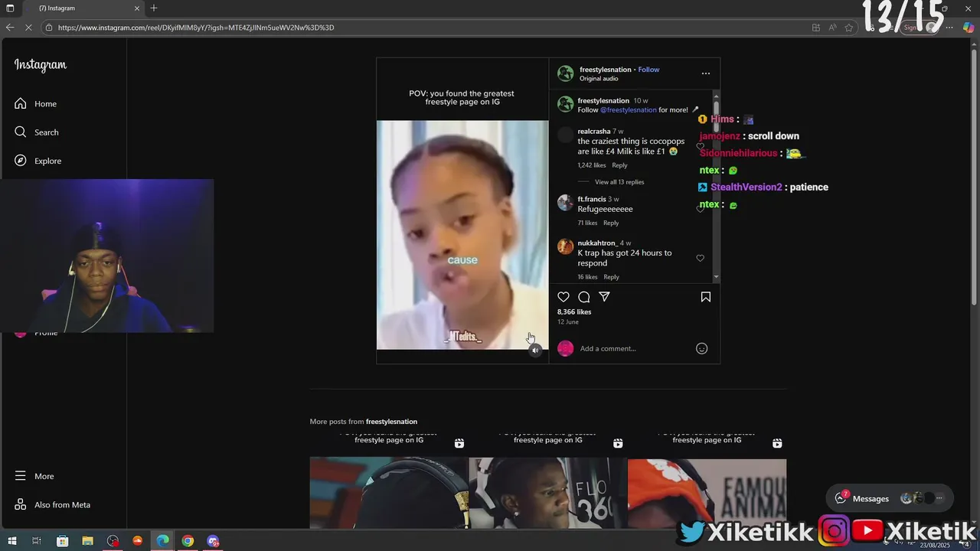The image size is (980, 551).
Task: Open Search from the Instagram sidebar
Action: [36, 132]
